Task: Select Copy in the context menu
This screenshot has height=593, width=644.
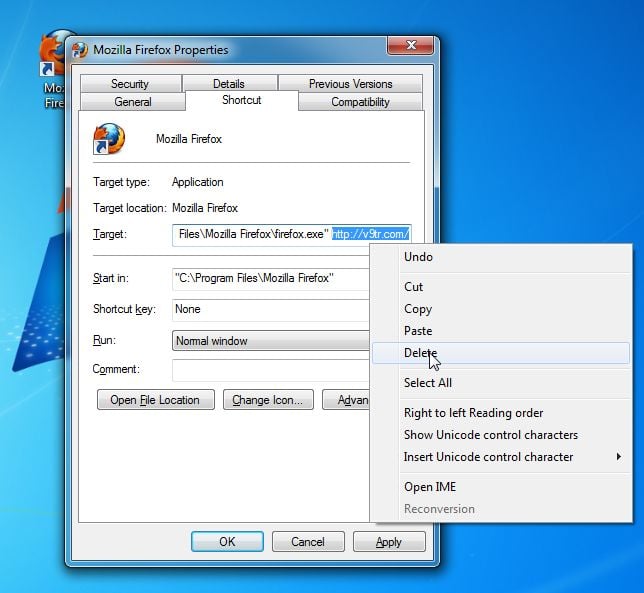Action: pos(501,309)
